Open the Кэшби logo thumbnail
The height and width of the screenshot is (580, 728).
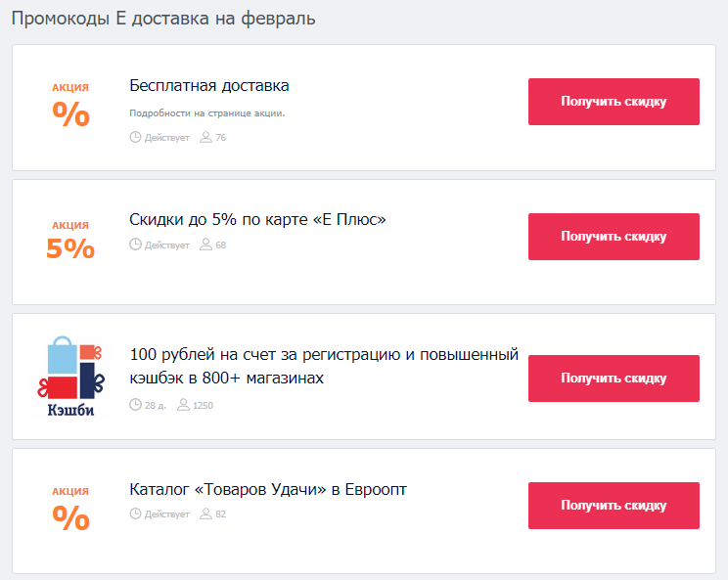70,377
